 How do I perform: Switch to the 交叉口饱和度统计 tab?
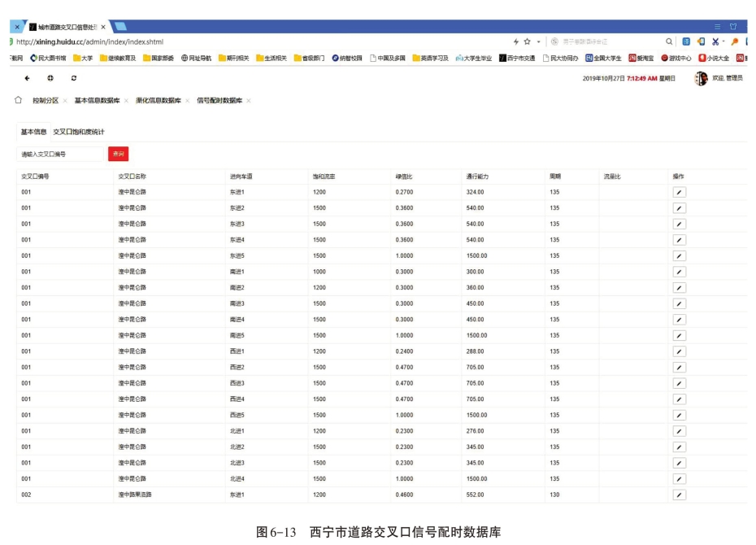[79, 132]
